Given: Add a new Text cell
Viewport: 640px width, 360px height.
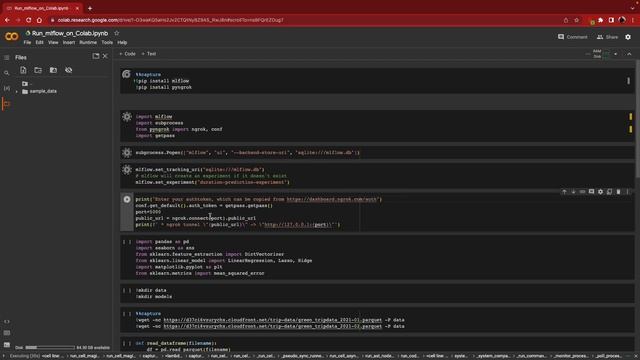Looking at the screenshot, I should click(149, 54).
